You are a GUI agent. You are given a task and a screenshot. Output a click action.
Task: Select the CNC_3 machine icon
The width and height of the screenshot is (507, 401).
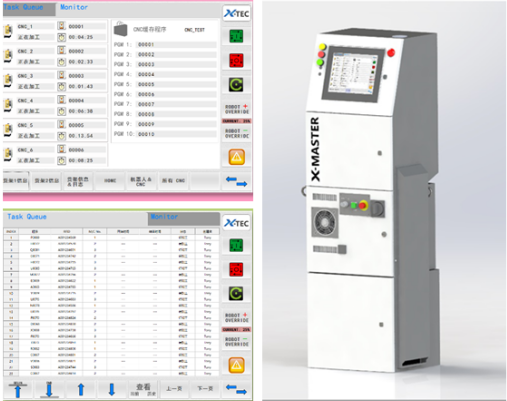(x=8, y=81)
